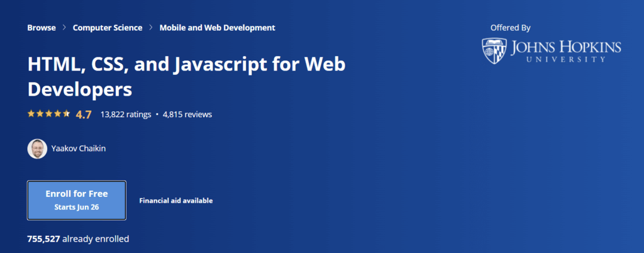Click Yaakov Chaikin's profile photo
644x253 pixels.
tap(37, 149)
